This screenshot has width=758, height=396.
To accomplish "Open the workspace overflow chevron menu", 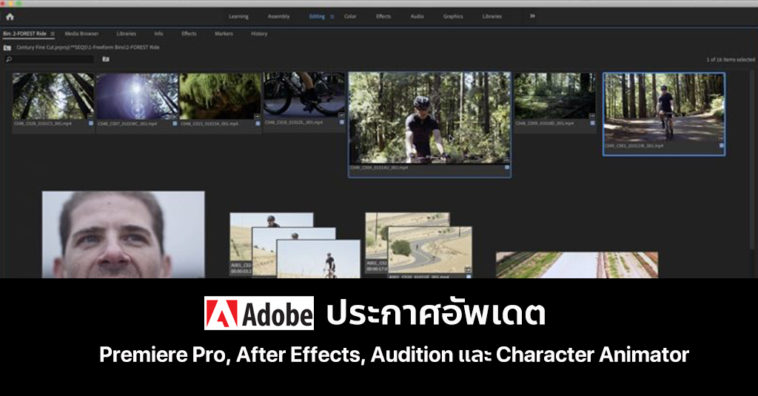I will [532, 16].
